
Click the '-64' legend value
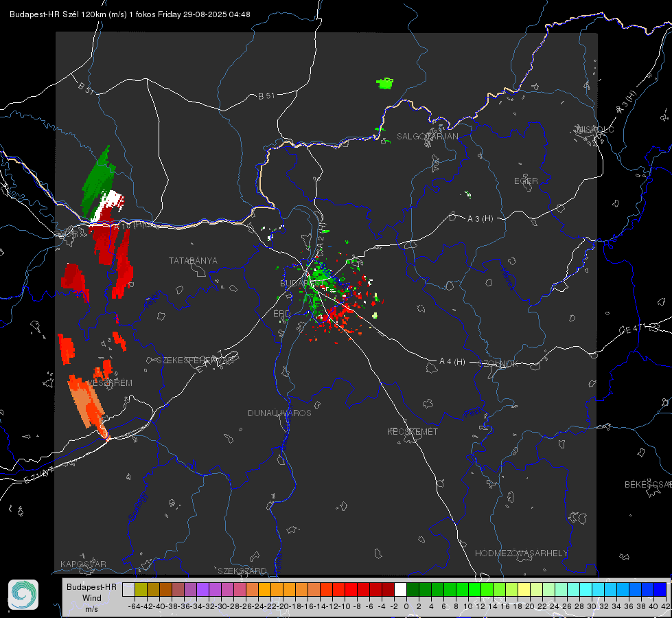tap(135, 606)
